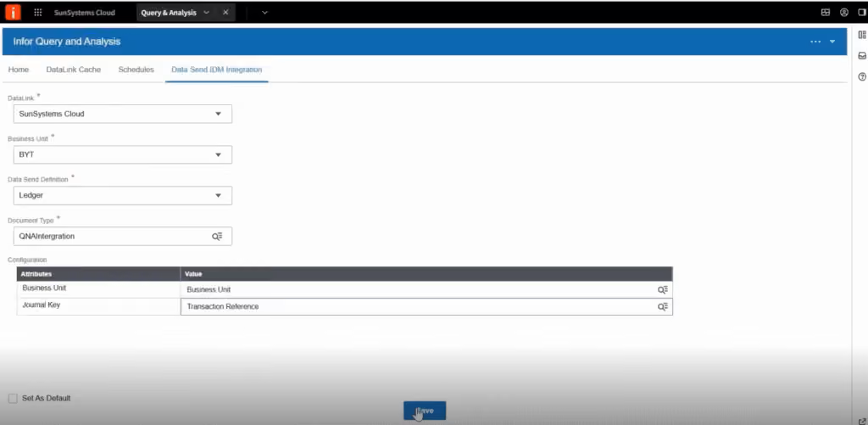Screen dimensions: 868x425
Task: Click the Attributes column header
Action: coord(98,274)
